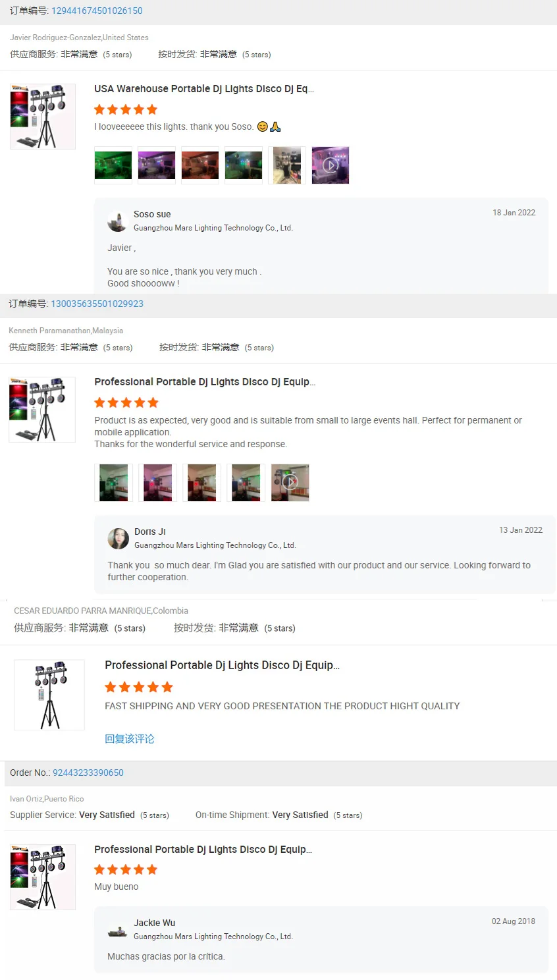This screenshot has height=980, width=557.
Task: Open the third photo in Kenneth's review
Action: [201, 483]
